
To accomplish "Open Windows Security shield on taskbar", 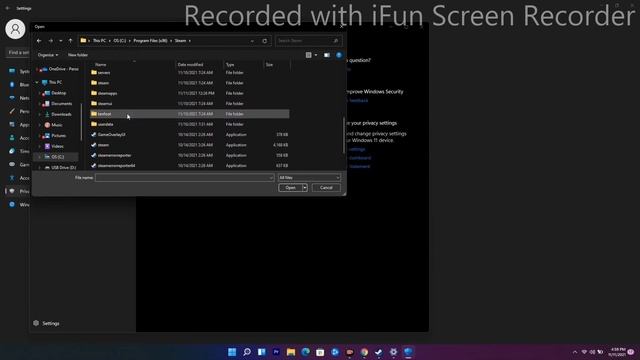I will 408,352.
